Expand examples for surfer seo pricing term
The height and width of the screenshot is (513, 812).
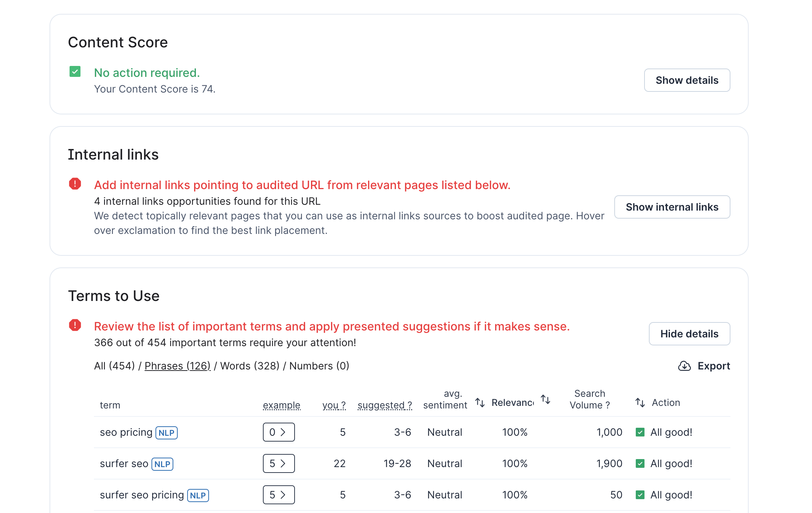pyautogui.click(x=279, y=495)
